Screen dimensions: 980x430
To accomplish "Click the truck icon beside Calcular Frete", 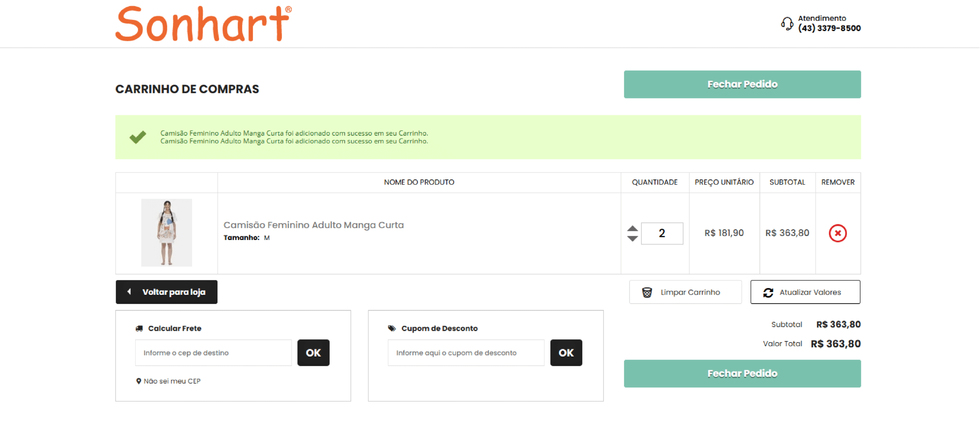I will point(139,329).
